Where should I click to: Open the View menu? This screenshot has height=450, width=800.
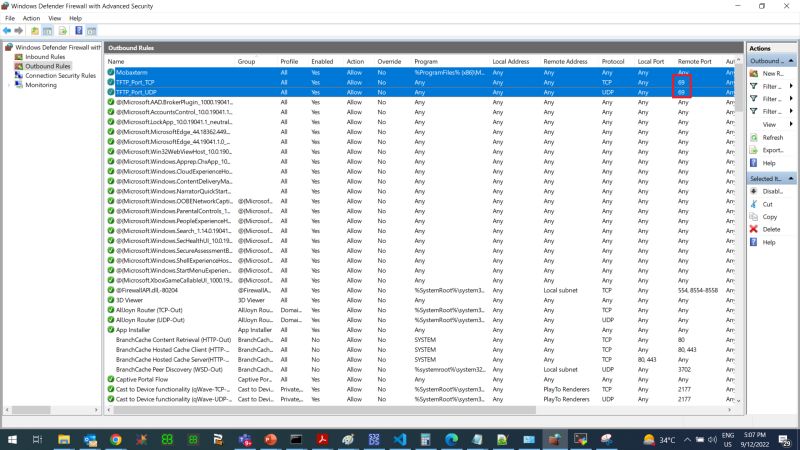pos(55,18)
